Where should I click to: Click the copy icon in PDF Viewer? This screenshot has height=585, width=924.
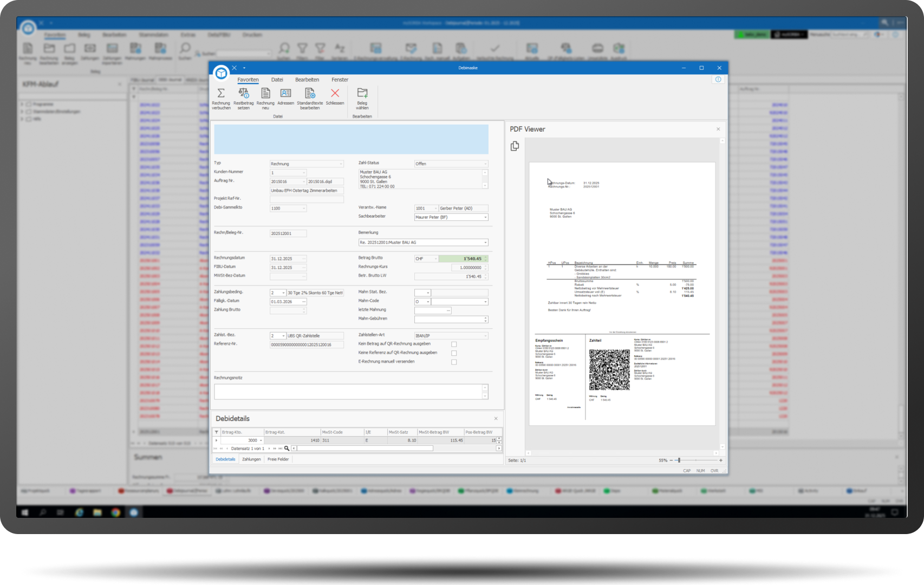pos(515,146)
